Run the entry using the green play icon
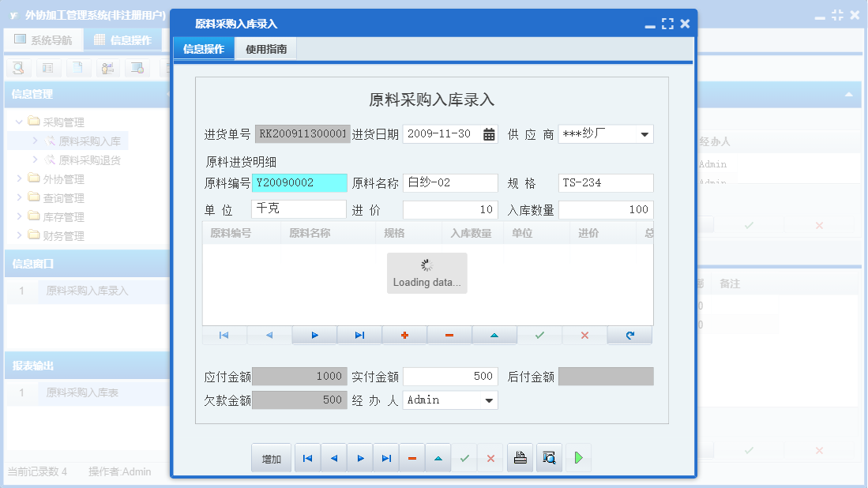 [578, 457]
